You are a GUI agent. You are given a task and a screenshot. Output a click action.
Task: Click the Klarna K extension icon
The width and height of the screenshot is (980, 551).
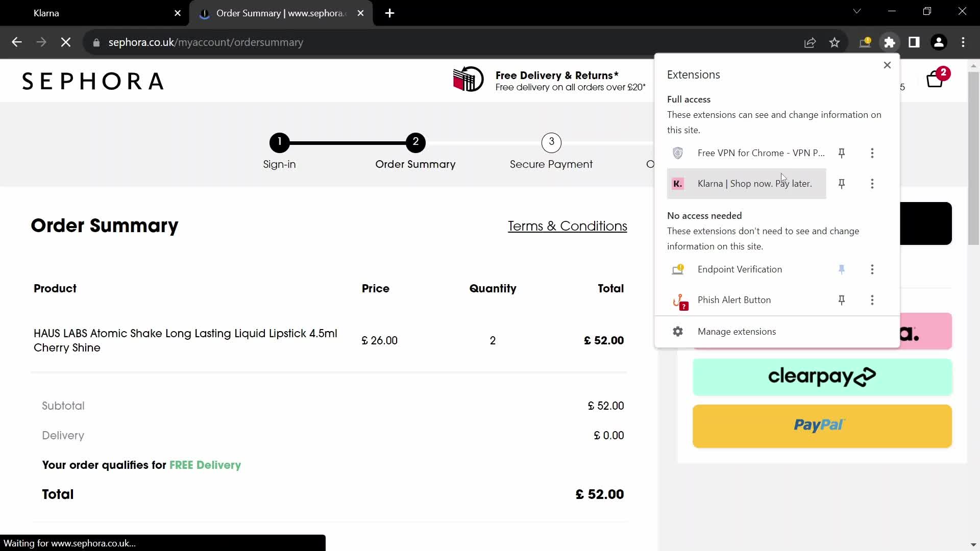pyautogui.click(x=678, y=184)
